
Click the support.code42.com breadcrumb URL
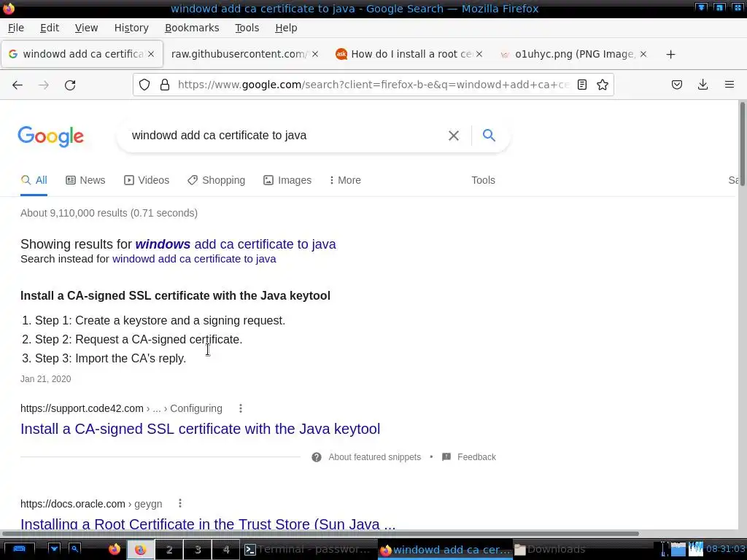point(121,408)
